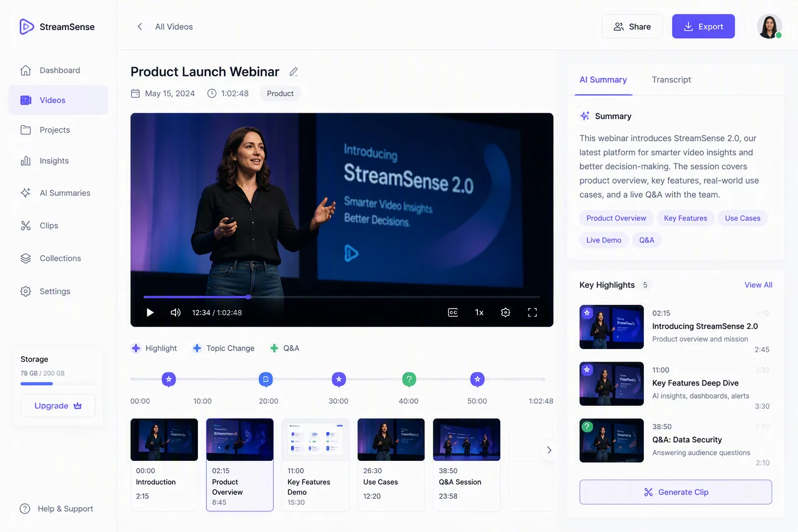
Task: Go to the Insights section
Action: pos(58,161)
